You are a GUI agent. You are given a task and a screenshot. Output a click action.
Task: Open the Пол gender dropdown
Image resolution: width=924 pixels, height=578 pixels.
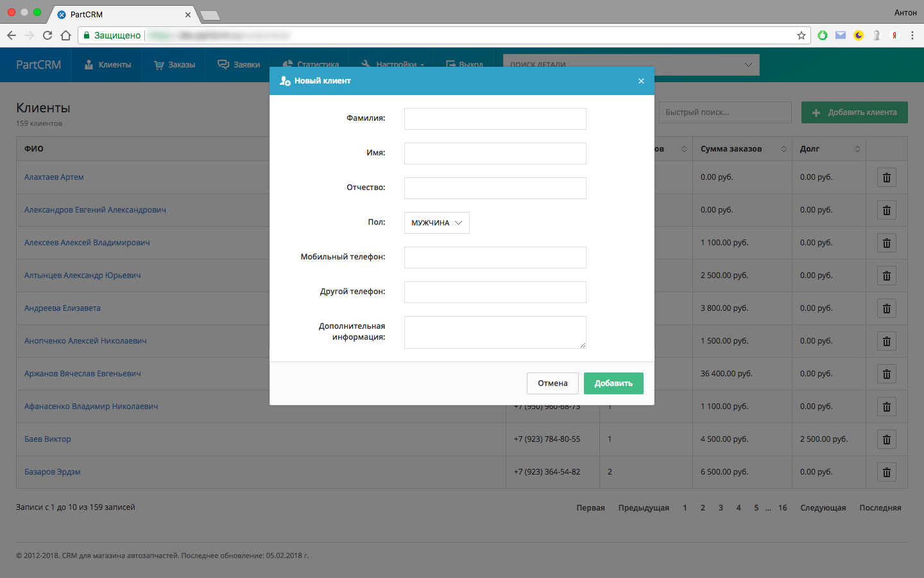(436, 223)
